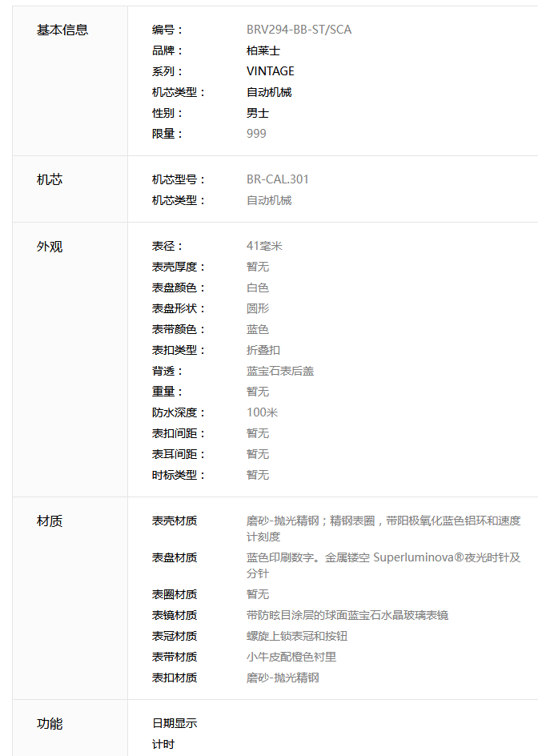Click the 功能 section heading

(x=50, y=724)
